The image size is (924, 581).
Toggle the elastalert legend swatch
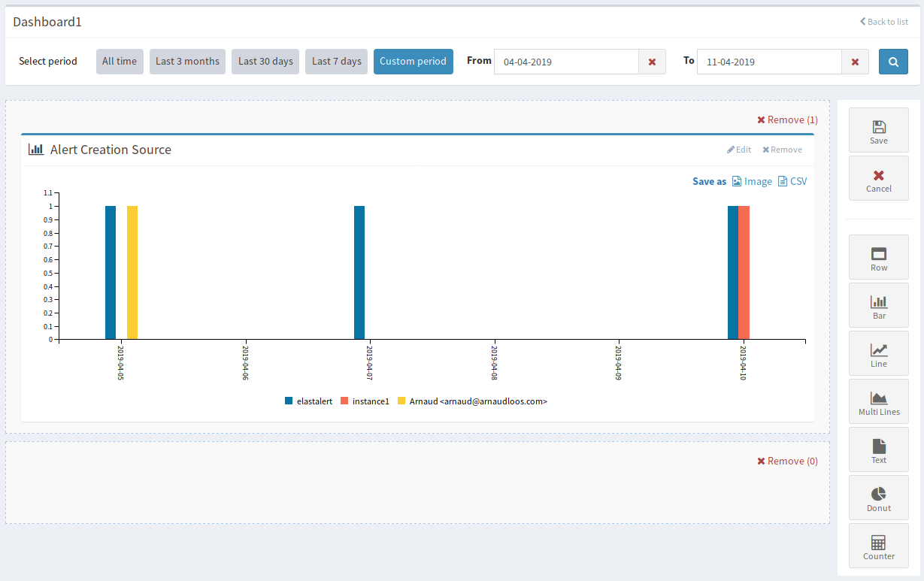click(289, 401)
